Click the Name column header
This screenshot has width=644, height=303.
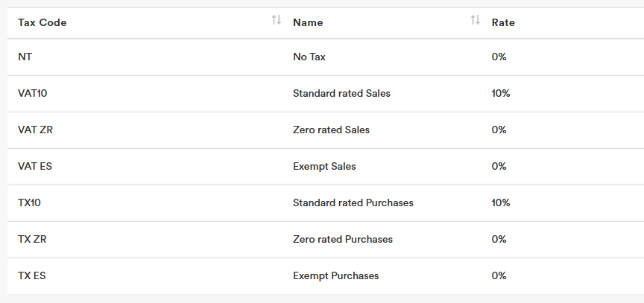pyautogui.click(x=308, y=22)
